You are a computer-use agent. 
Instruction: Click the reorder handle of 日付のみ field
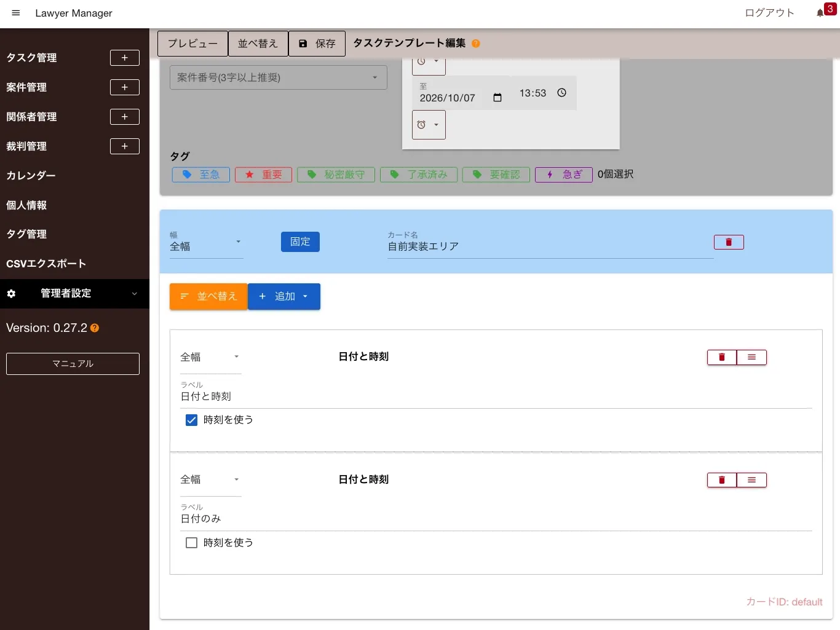click(x=751, y=480)
